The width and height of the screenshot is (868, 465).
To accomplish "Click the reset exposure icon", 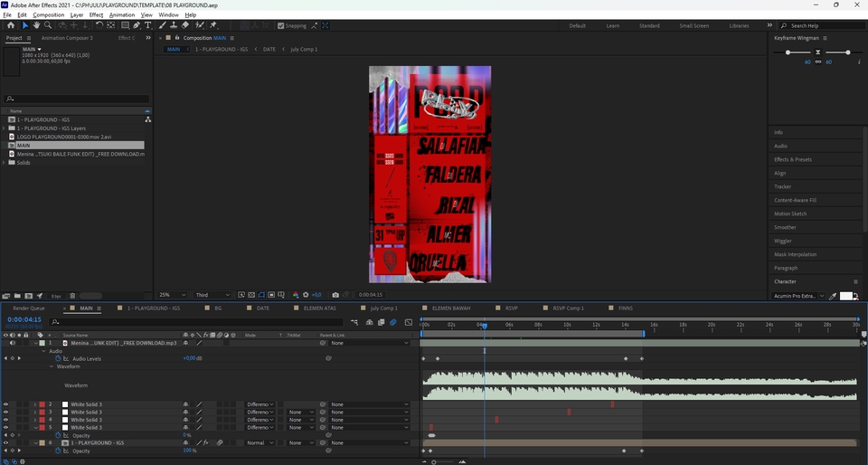I will tap(306, 295).
